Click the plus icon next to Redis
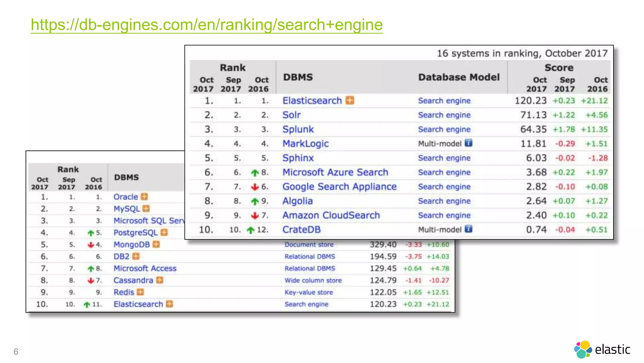 click(140, 292)
